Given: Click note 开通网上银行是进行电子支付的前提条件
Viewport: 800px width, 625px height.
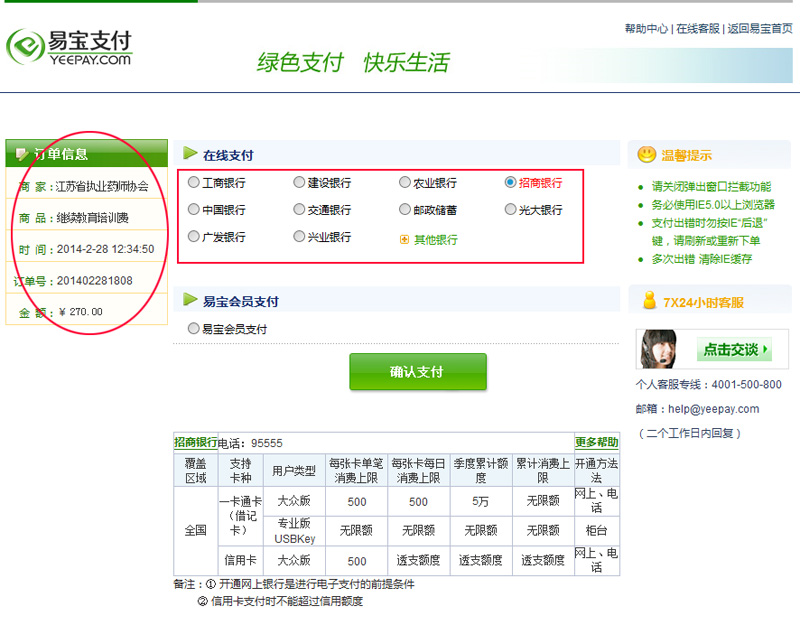Looking at the screenshot, I should [x=317, y=584].
